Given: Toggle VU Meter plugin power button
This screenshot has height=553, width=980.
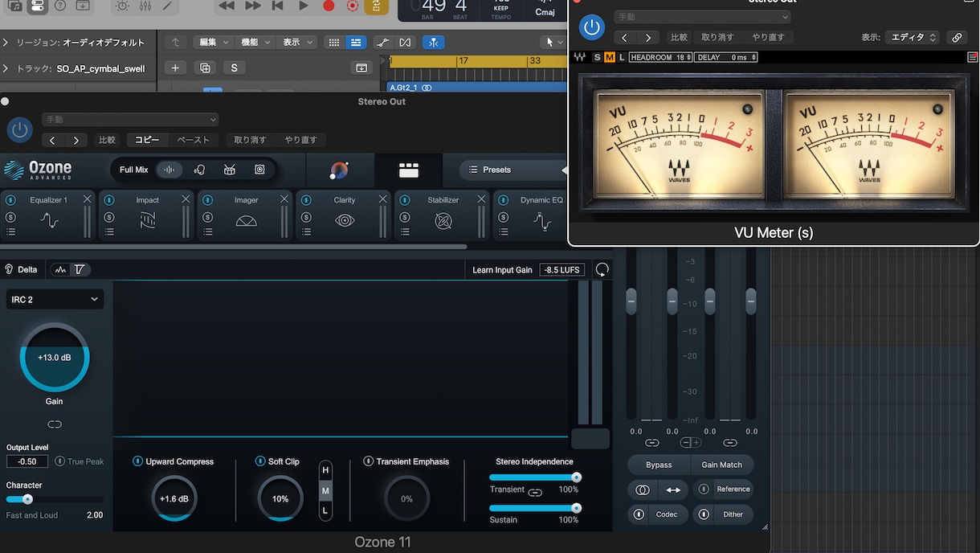Looking at the screenshot, I should click(x=591, y=28).
